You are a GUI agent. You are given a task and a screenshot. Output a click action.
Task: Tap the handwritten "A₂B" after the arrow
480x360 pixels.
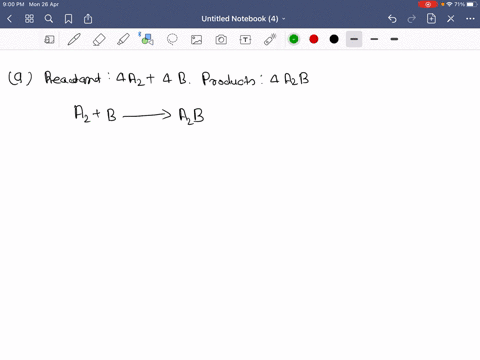click(x=191, y=116)
